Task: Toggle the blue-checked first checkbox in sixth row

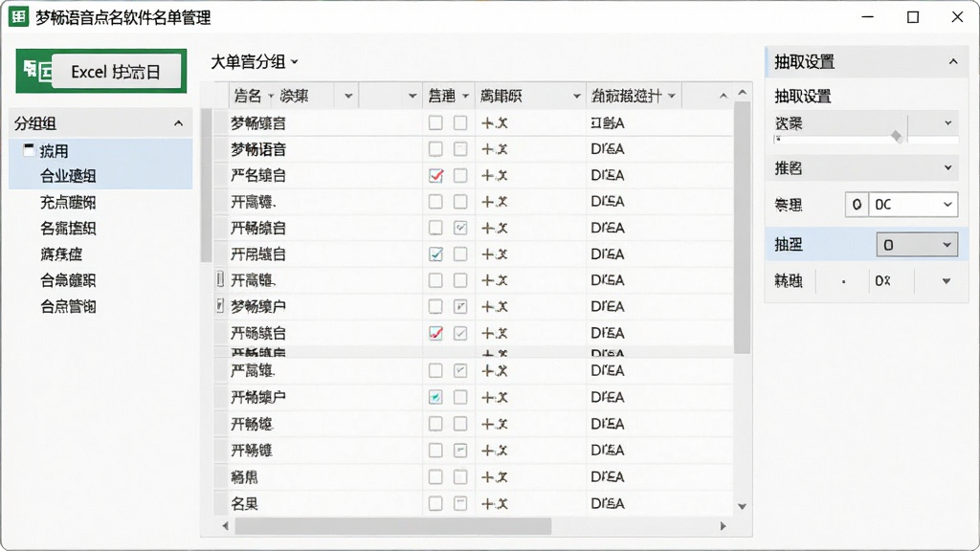Action: point(435,254)
